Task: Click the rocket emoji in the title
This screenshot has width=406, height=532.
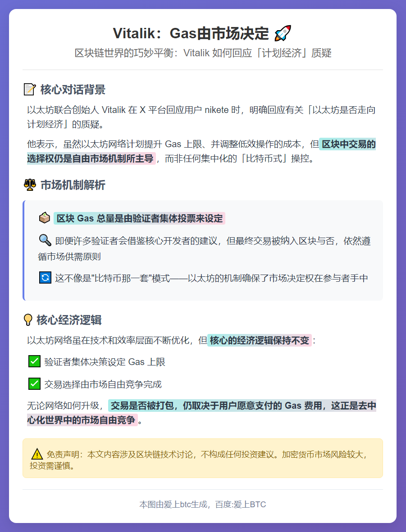Action: click(x=283, y=34)
